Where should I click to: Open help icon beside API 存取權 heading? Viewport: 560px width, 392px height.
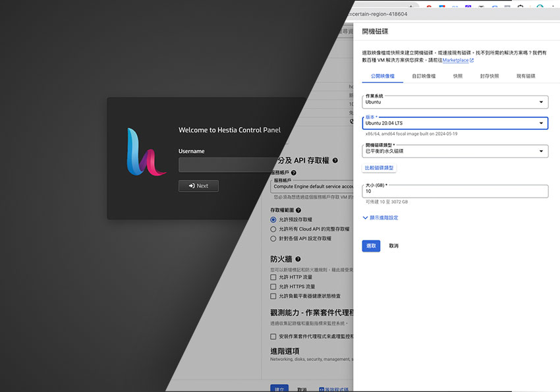pyautogui.click(x=335, y=161)
